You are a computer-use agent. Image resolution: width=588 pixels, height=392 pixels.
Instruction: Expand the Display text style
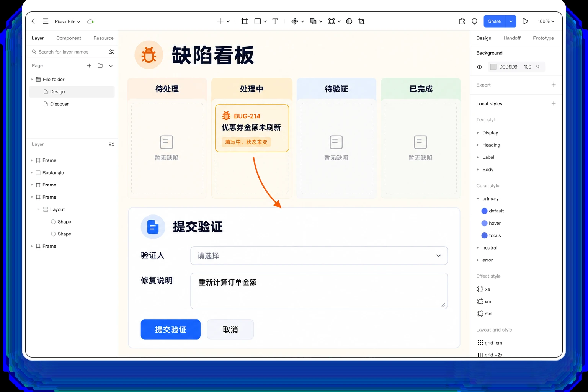pos(478,133)
